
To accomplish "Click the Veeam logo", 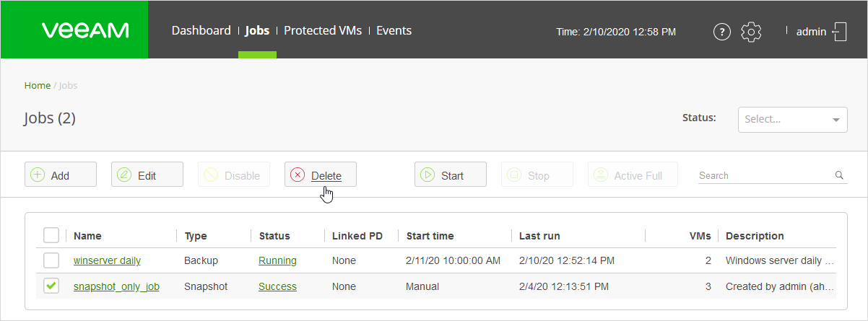I will [x=85, y=30].
